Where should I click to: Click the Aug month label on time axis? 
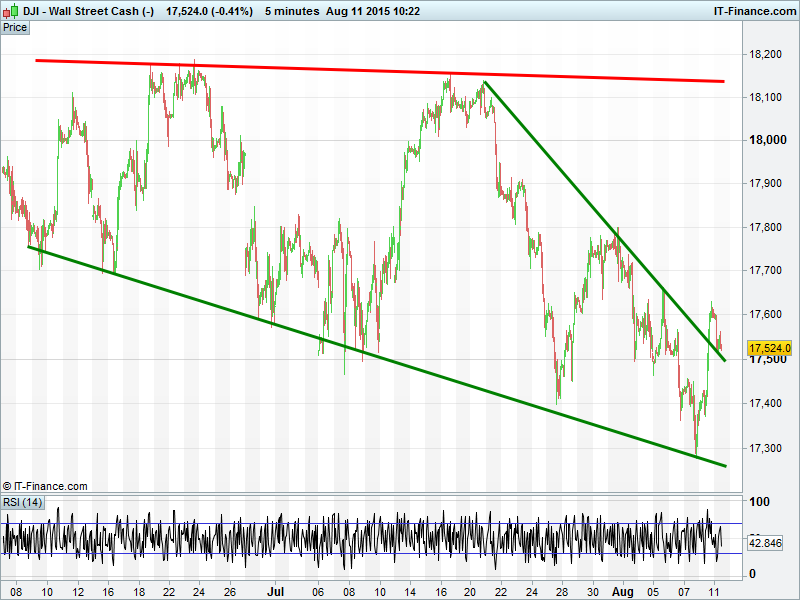(622, 592)
